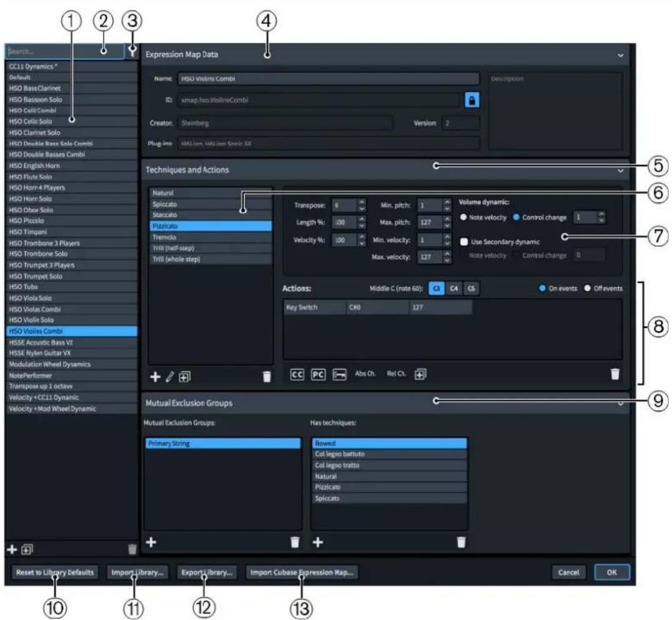Select Note velocity for Volume dynamic
Image resolution: width=672 pixels, height=620 pixels.
(x=463, y=217)
